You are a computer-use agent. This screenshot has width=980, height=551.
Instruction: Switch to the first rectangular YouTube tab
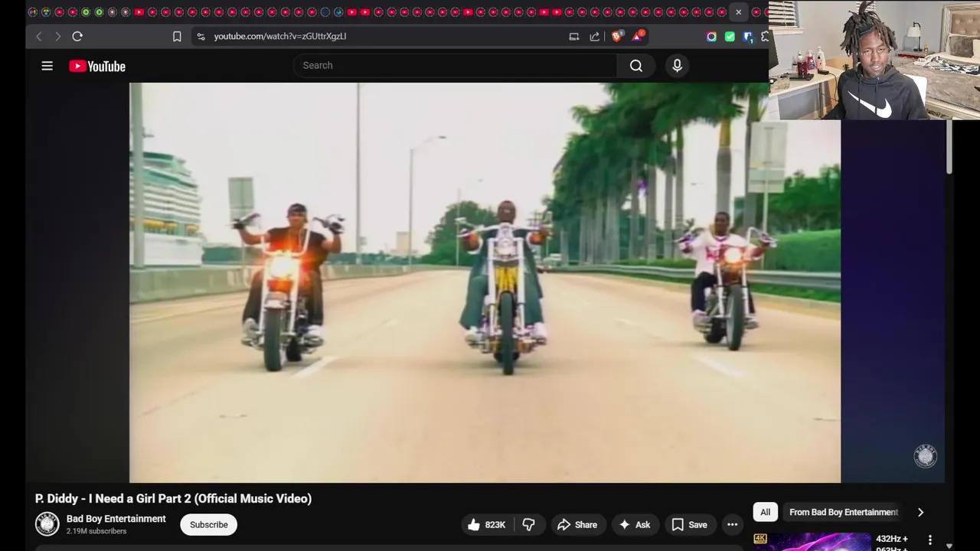pos(139,12)
